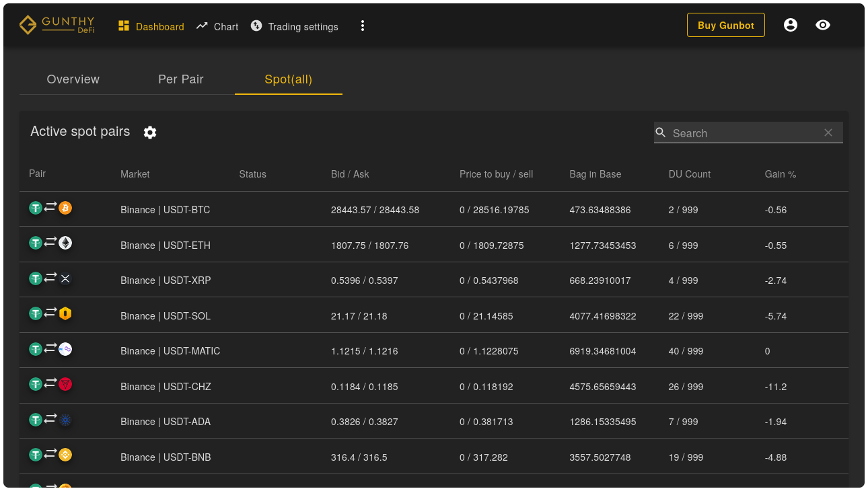Click the Ethereum coin icon
The image size is (868, 491).
click(x=65, y=243)
